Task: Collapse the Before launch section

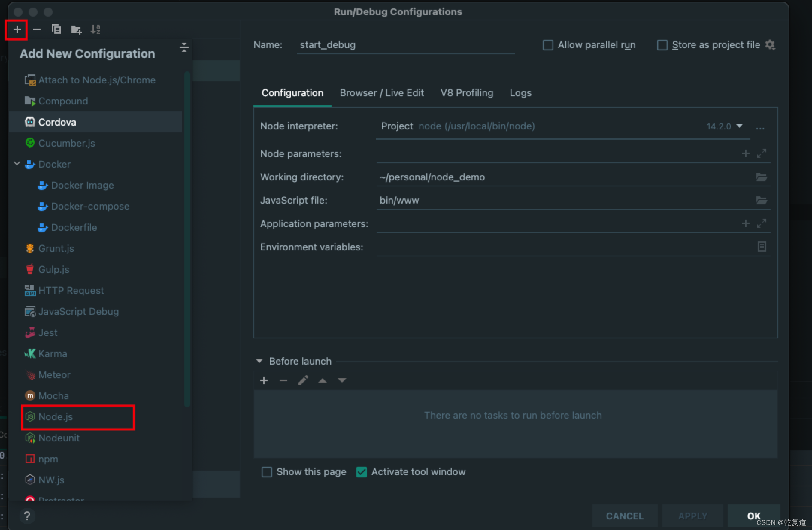Action: [259, 361]
